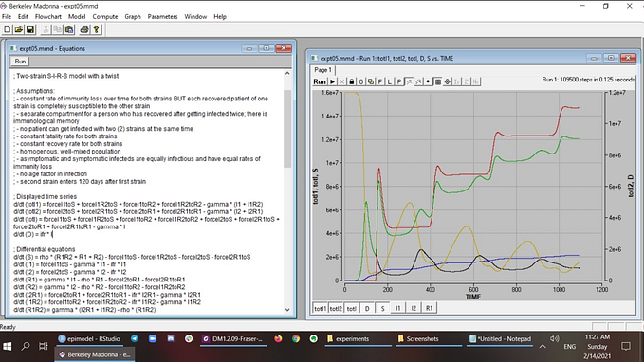Click the Print icon in main toolbar
The image size is (644, 362).
84,29
